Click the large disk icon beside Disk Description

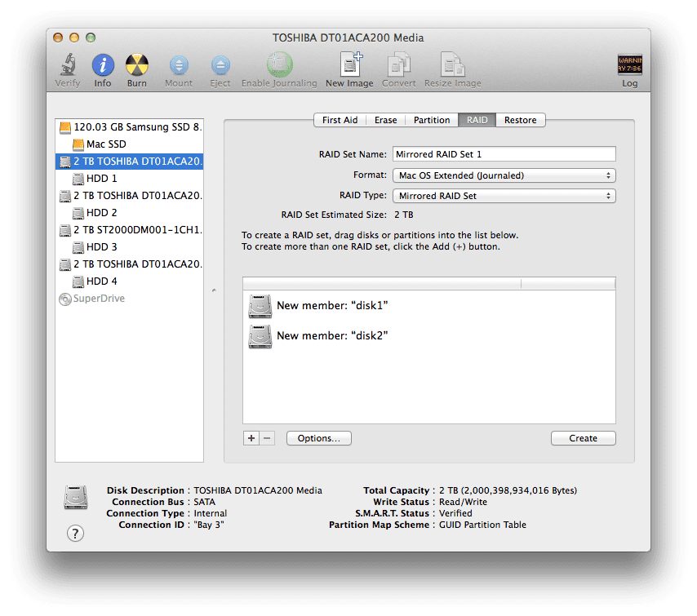(76, 497)
